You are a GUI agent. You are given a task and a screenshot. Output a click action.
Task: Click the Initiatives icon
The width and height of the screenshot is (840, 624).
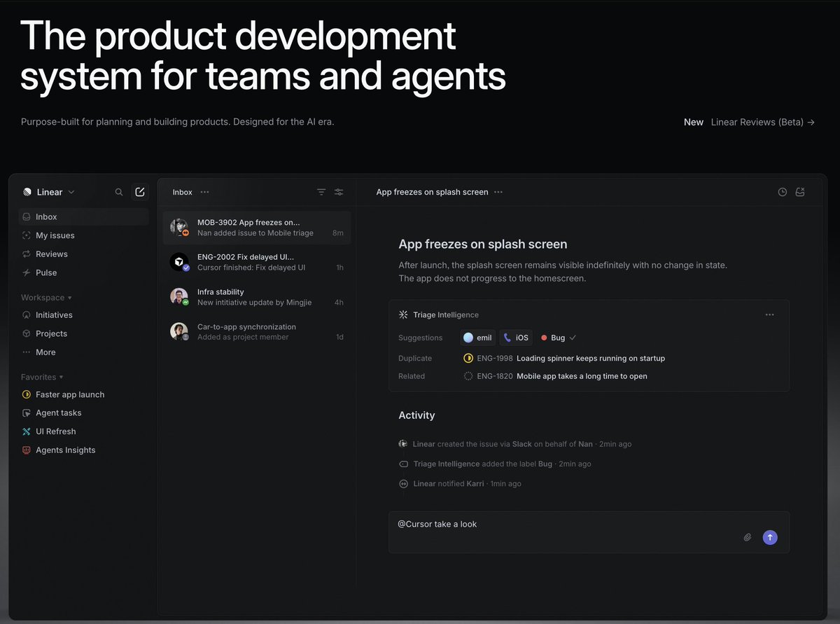click(x=27, y=315)
